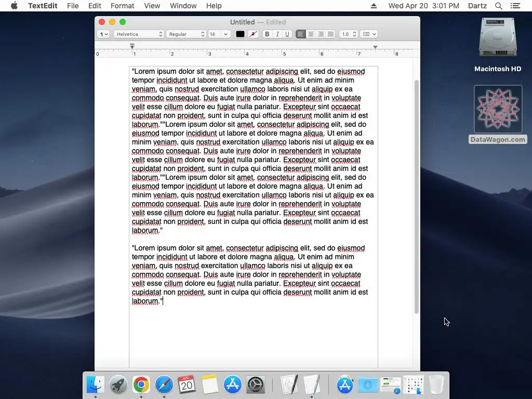Click the yellow minimize window button
Screen dimensions: 532x399
112,22
